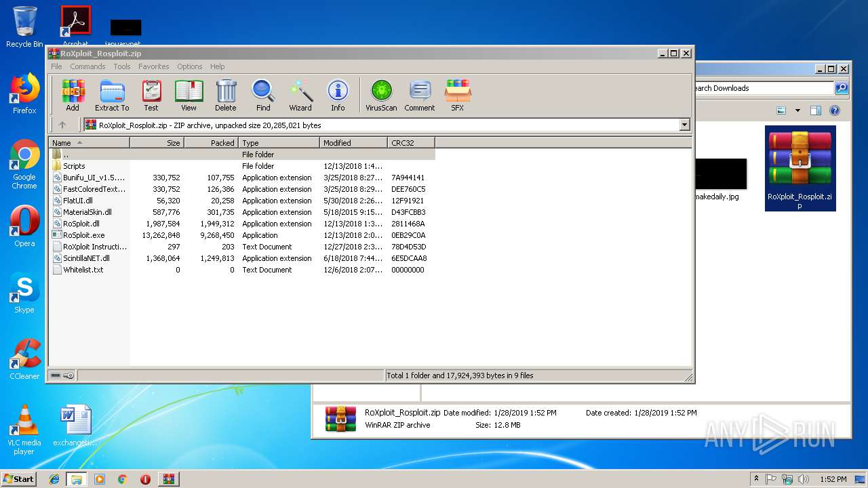Expand the archive path dropdown arrow
This screenshot has width=868, height=488.
(x=684, y=125)
